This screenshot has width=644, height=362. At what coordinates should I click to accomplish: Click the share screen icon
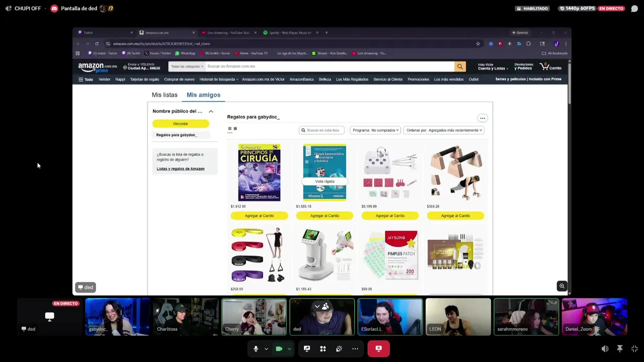tap(307, 348)
